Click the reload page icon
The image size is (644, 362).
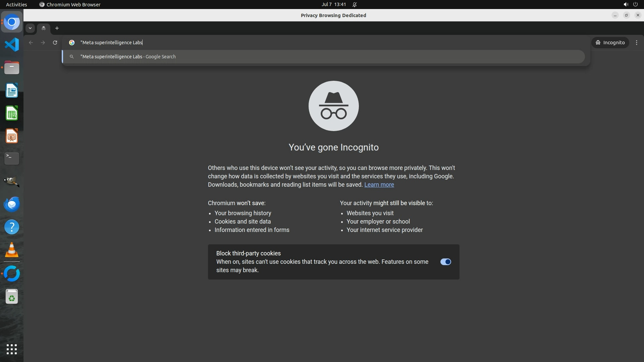tap(55, 43)
